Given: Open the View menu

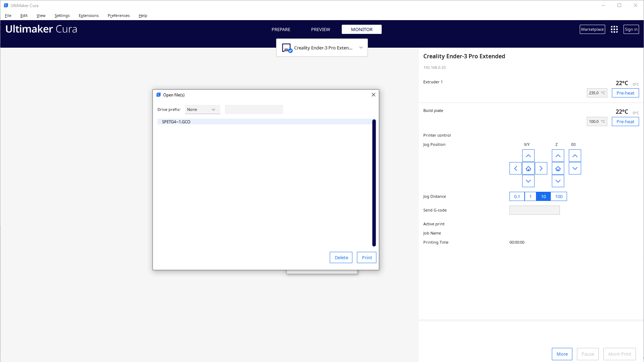Looking at the screenshot, I should coord(41,16).
